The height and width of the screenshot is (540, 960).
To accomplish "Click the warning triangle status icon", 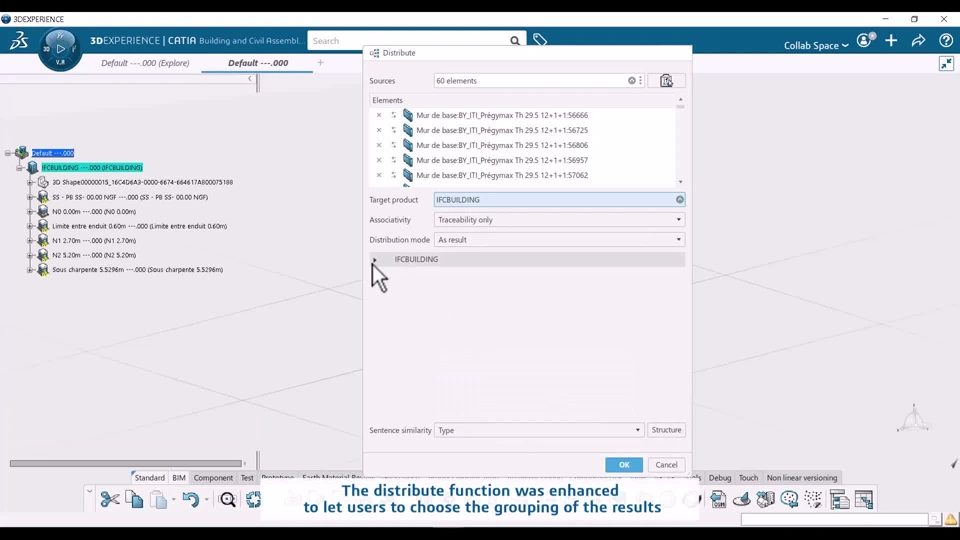I will point(950,520).
